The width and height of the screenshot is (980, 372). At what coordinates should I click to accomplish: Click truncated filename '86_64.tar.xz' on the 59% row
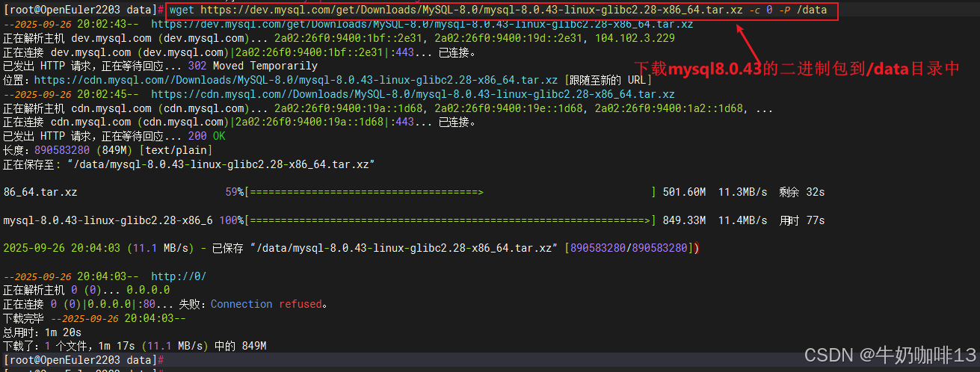[x=40, y=192]
